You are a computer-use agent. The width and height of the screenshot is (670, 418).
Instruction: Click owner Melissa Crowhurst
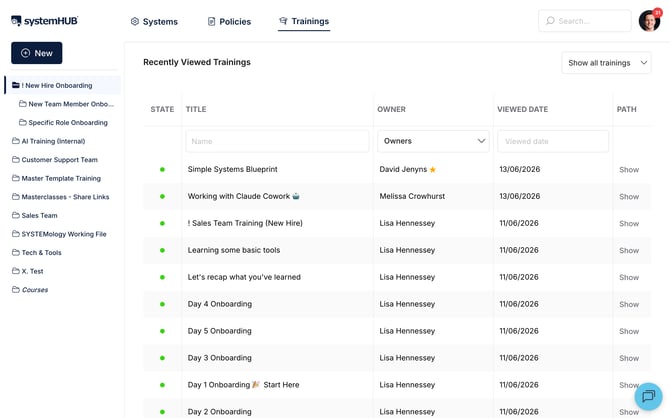412,196
